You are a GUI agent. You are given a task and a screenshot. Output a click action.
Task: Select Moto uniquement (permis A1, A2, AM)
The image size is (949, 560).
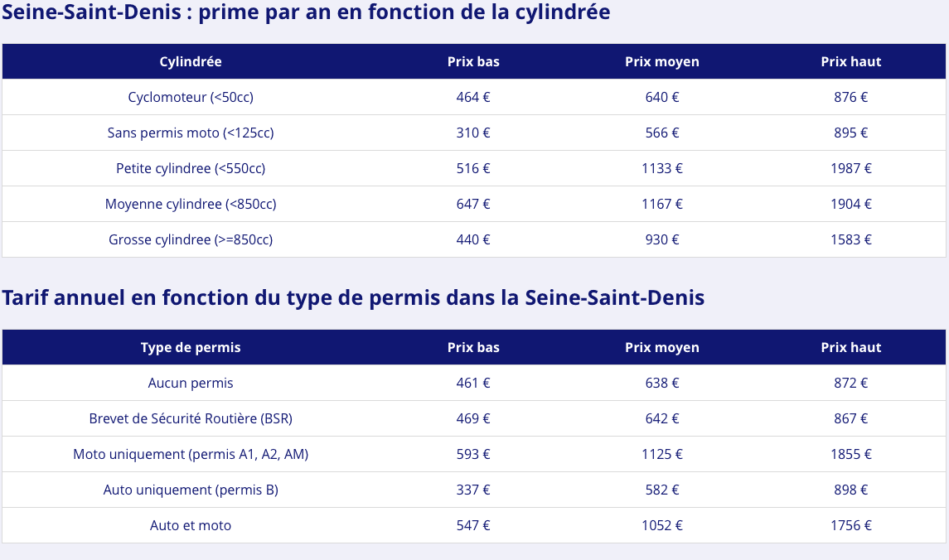coord(190,455)
